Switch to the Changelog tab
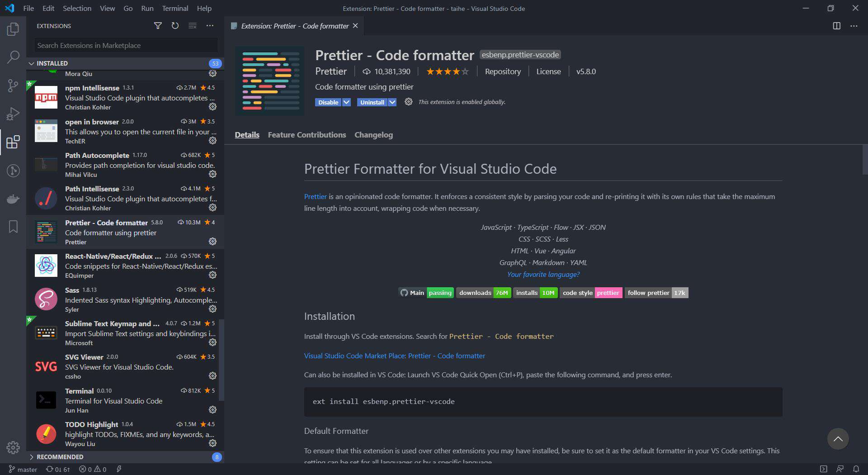This screenshot has height=475, width=868. coord(373,135)
